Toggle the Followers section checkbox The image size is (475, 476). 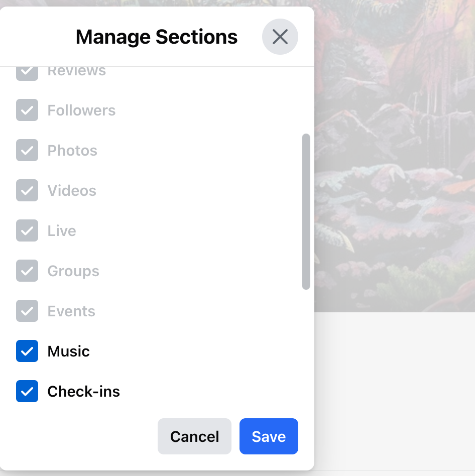pos(27,110)
